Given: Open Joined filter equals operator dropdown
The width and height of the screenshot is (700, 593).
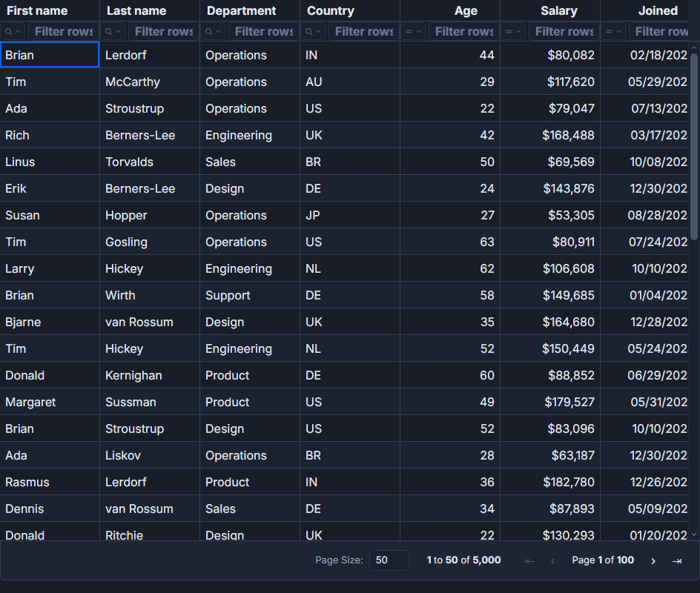Looking at the screenshot, I should coord(612,32).
